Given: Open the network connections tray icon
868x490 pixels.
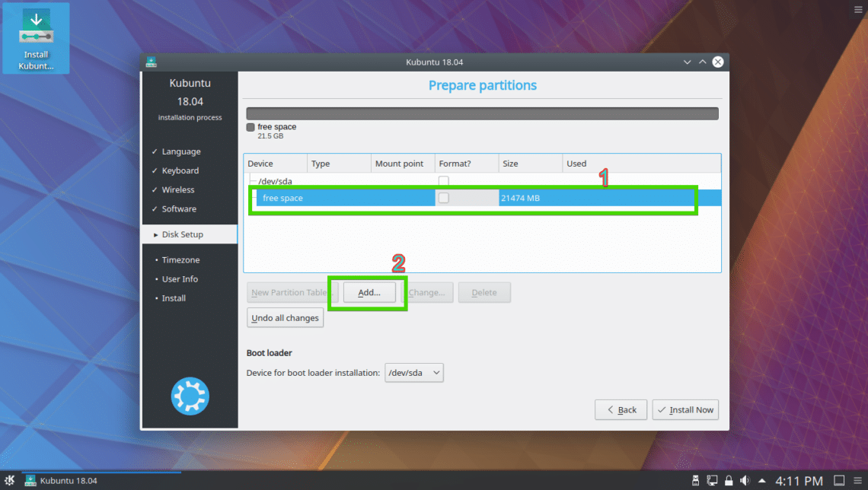Looking at the screenshot, I should click(x=712, y=481).
